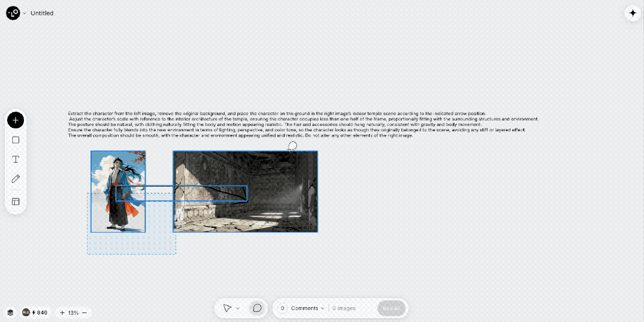This screenshot has height=322, width=644.
Task: Select the Text tool
Action: pos(16,159)
